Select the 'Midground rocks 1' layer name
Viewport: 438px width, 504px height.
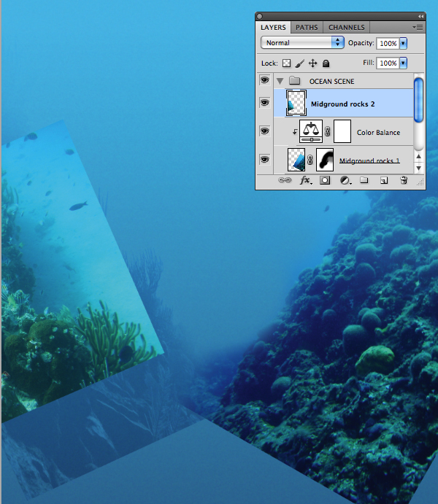point(369,160)
